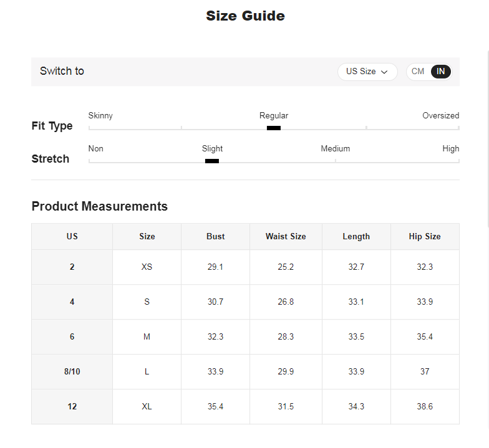Click the Hip Size column header
This screenshot has height=448, width=489.
tap(425, 237)
